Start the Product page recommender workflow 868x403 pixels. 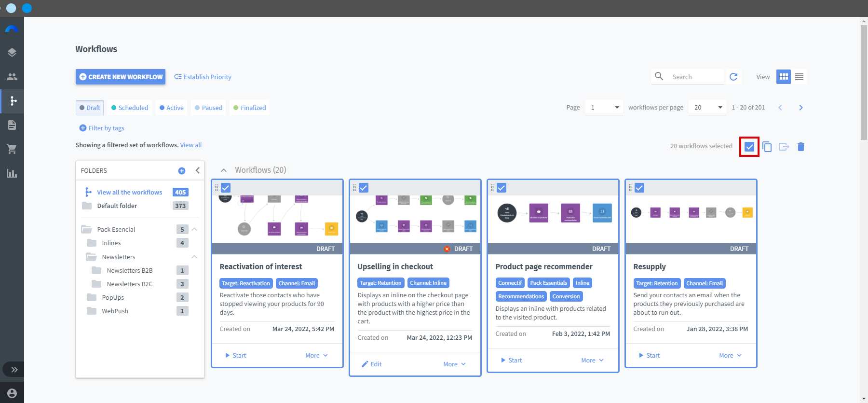[x=511, y=360]
